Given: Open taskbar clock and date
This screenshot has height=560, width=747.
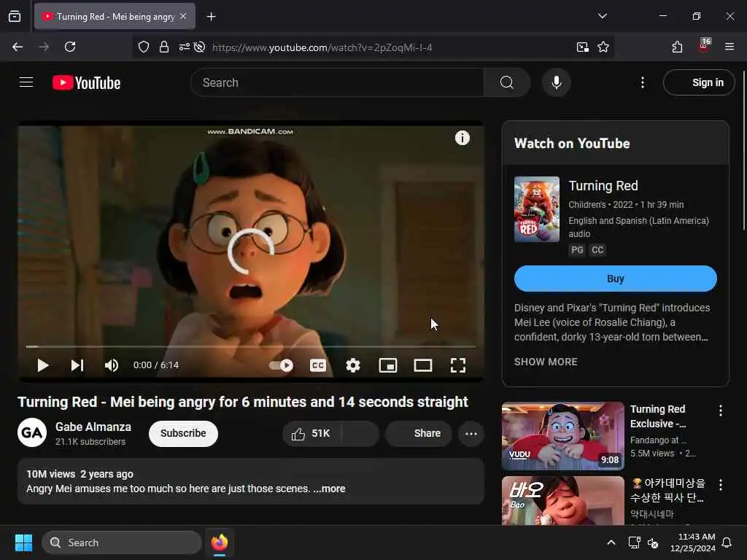Looking at the screenshot, I should pos(693,542).
